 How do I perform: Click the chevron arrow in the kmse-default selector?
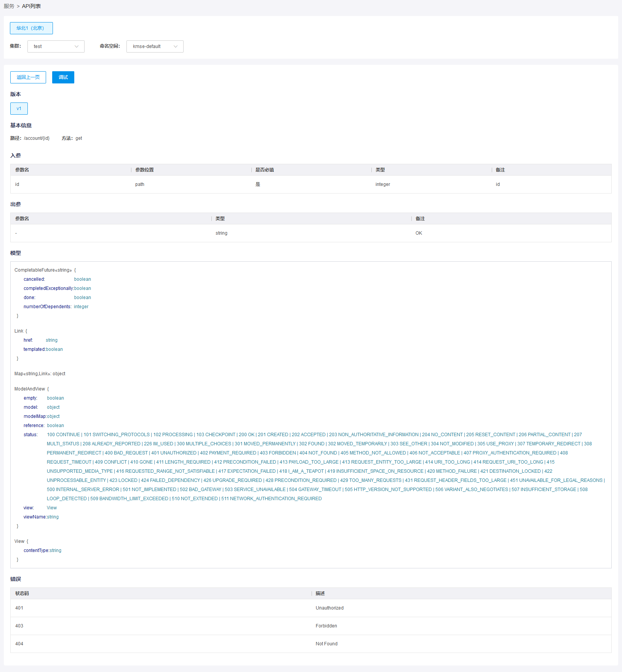(x=176, y=46)
